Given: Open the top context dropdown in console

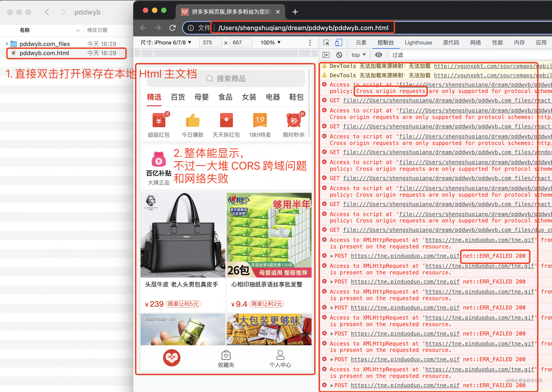Looking at the screenshot, I should pyautogui.click(x=359, y=55).
